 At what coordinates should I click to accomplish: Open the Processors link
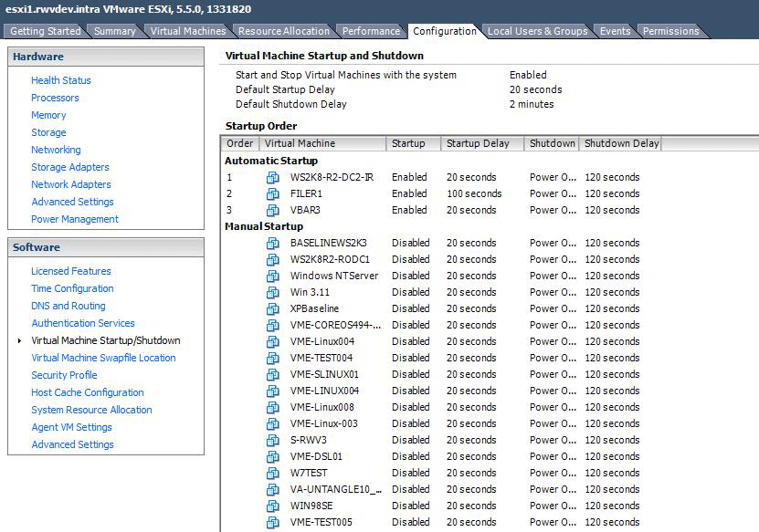coord(55,98)
